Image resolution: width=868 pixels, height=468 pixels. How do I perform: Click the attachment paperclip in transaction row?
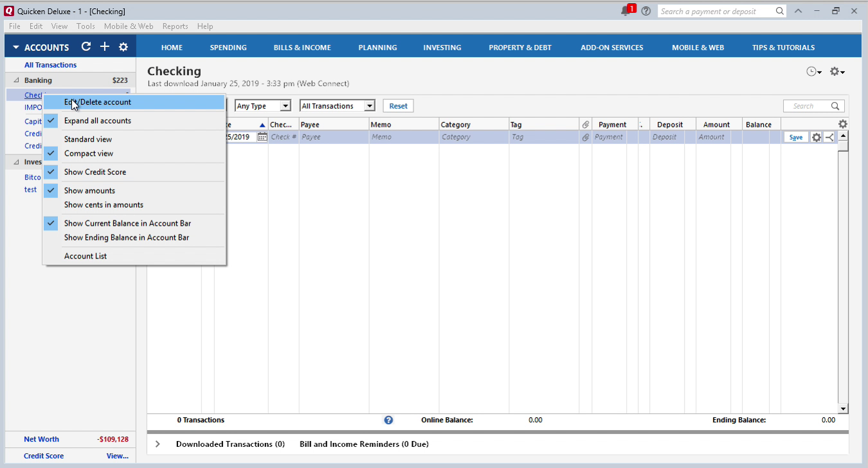click(x=586, y=137)
